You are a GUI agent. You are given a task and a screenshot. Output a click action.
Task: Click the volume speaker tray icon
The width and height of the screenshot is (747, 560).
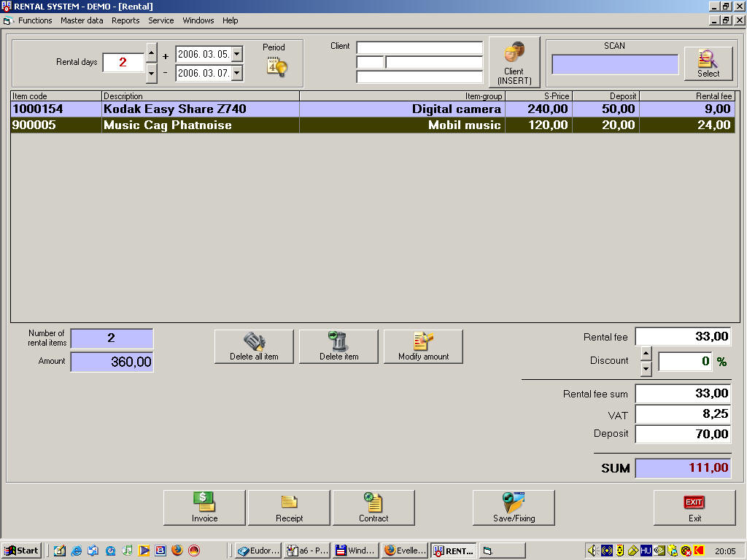tap(592, 551)
